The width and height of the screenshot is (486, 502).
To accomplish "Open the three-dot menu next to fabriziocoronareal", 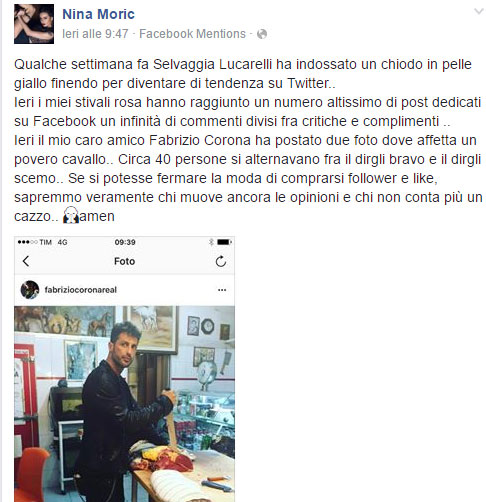I will pyautogui.click(x=222, y=290).
